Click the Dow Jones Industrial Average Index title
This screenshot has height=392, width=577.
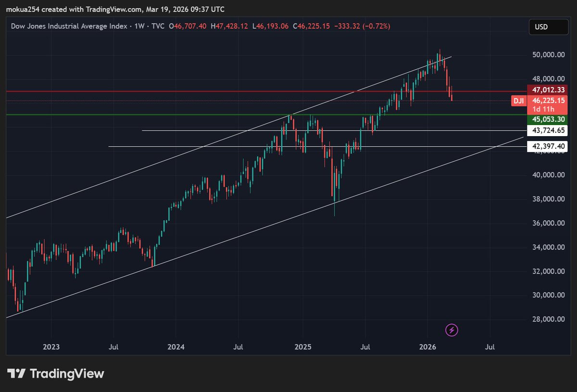coord(68,26)
